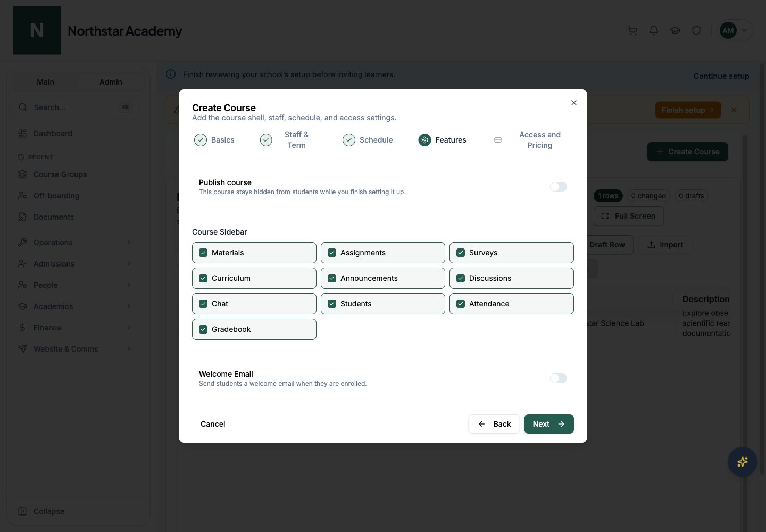
Task: Close the Create Course dialog
Action: point(574,103)
